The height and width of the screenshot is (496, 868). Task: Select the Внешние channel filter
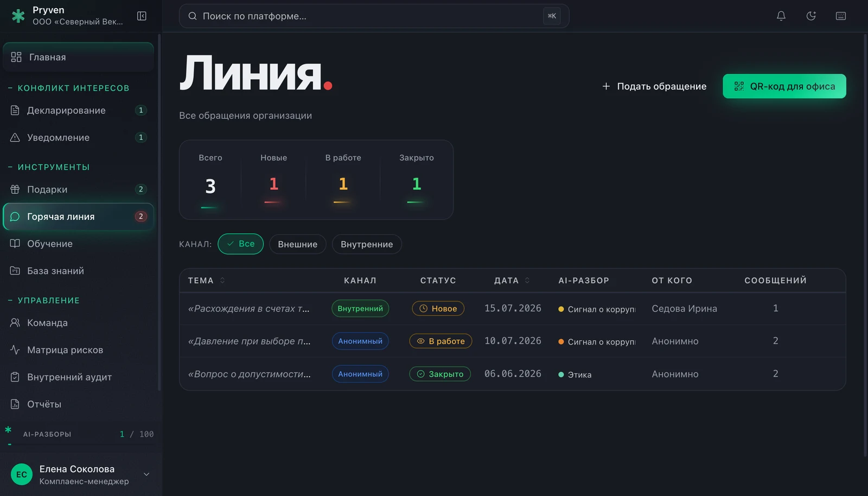coord(298,244)
